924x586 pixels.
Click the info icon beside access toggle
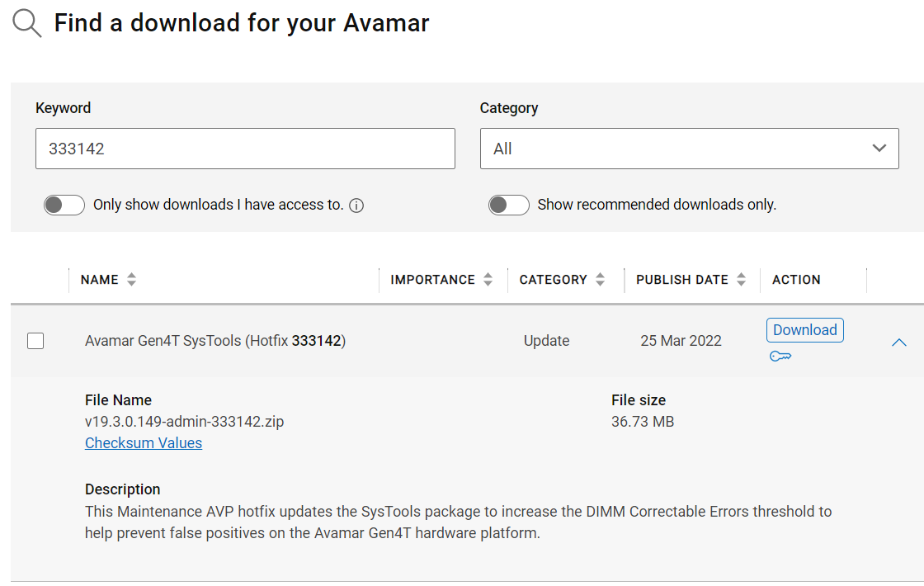[x=356, y=206]
